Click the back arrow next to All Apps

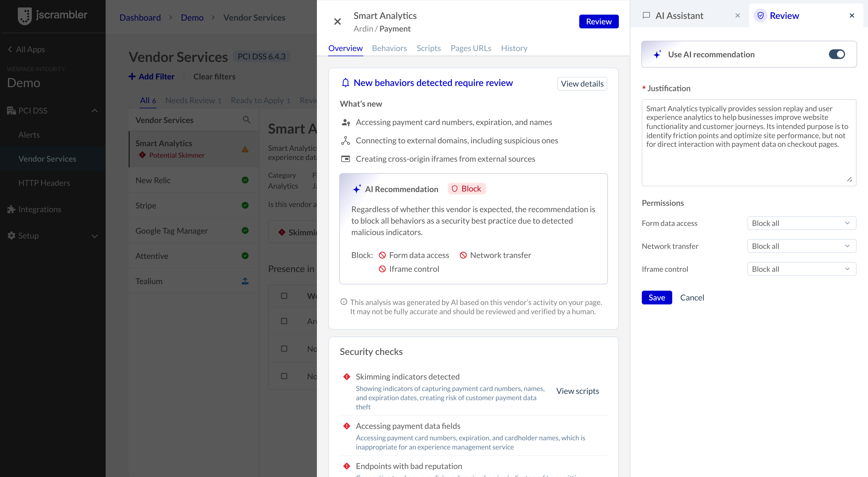(x=10, y=49)
